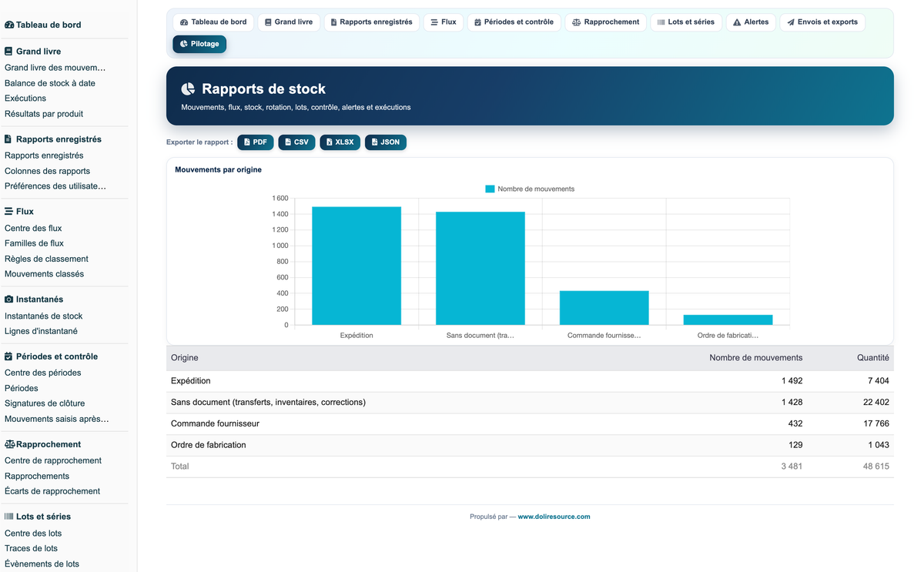Click the Rapports enregistrés icon in sidebar
Screen dimensions: 924x572
click(x=8, y=139)
